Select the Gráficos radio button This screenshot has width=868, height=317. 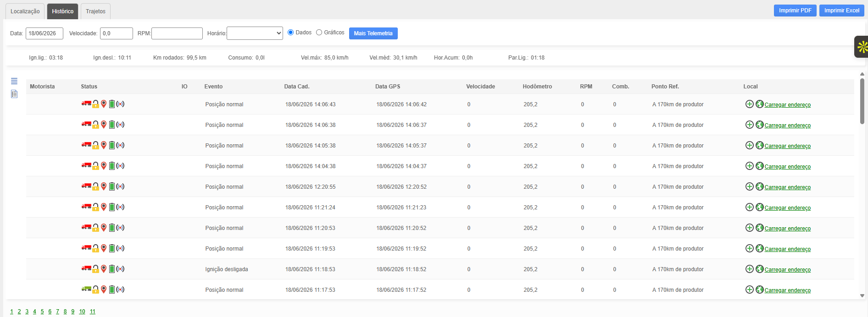click(319, 33)
